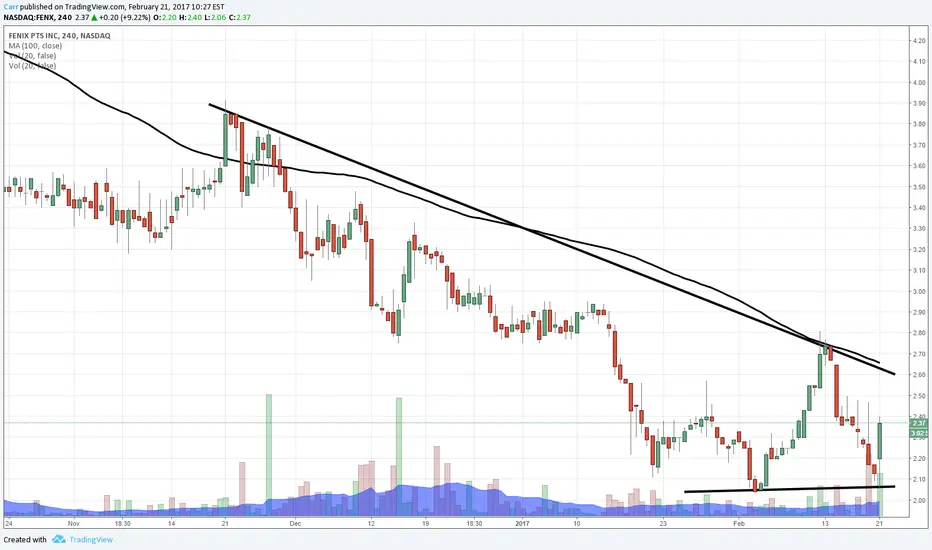
Task: Open the Carr author link
Action: [11, 7]
